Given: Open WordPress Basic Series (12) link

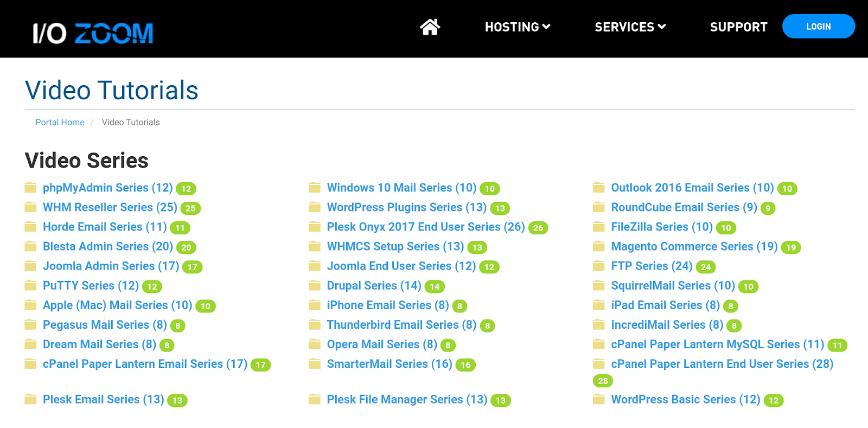Looking at the screenshot, I should coord(686,399).
